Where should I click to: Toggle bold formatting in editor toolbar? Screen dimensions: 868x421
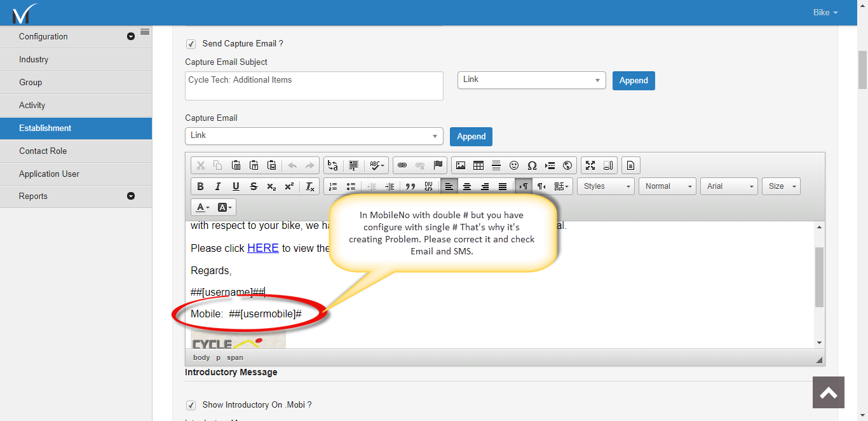click(x=200, y=186)
